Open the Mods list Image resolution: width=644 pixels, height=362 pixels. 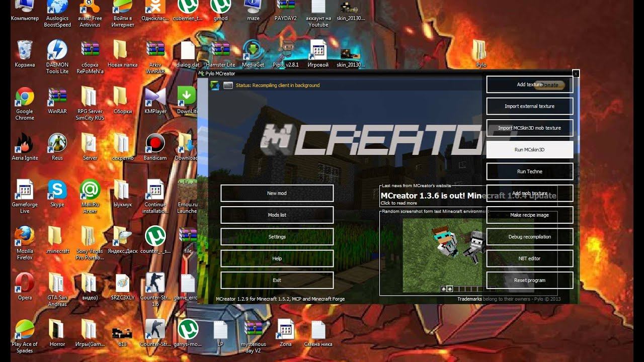coord(277,215)
